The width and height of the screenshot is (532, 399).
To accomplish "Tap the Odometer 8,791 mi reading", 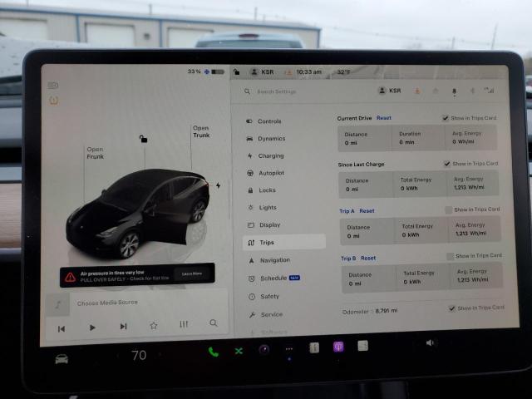I will (x=370, y=311).
